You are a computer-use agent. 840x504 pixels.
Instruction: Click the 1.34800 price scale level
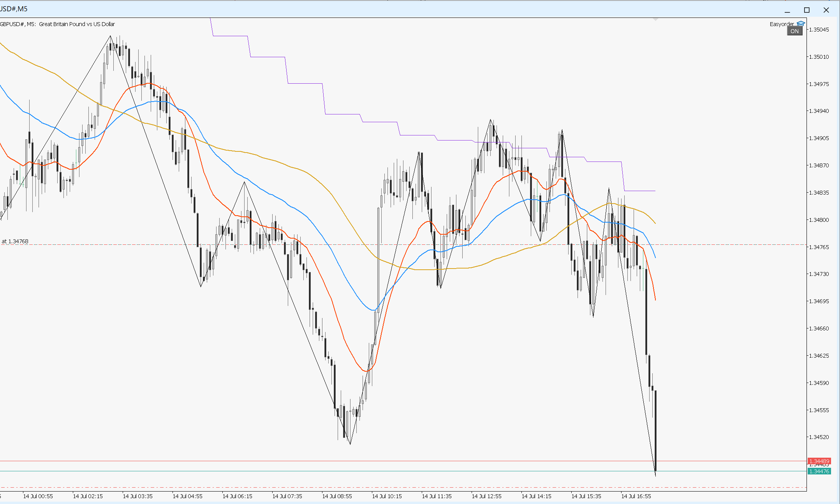[819, 220]
